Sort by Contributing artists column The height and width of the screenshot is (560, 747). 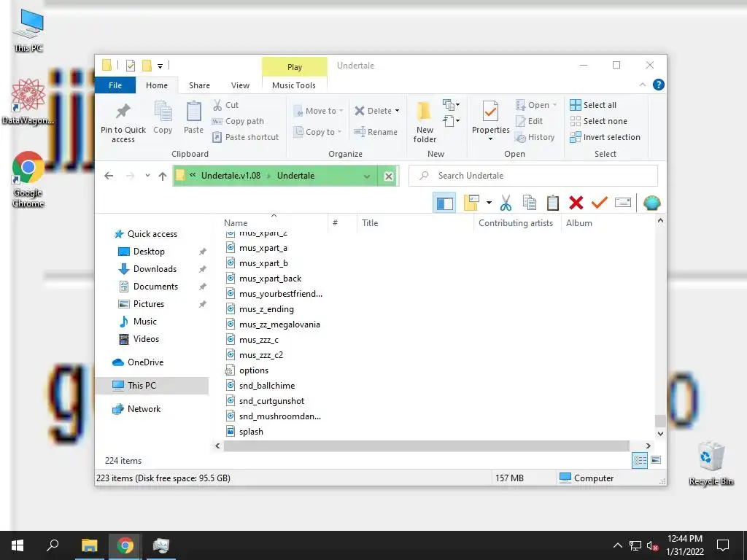pyautogui.click(x=516, y=223)
